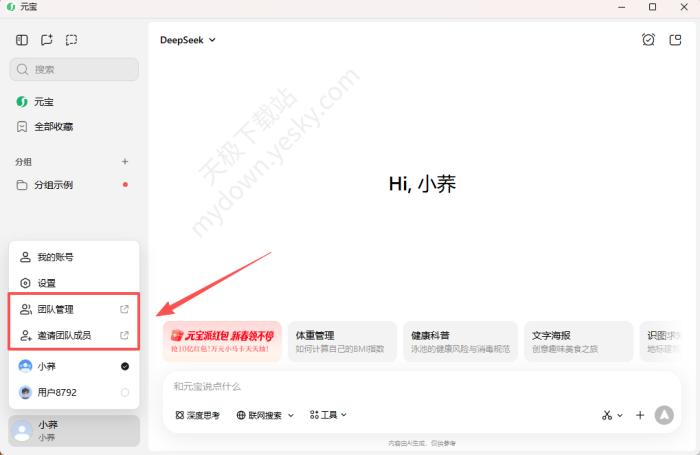
Task: Choose 邀请团队成员 menu entry
Action: (x=74, y=335)
